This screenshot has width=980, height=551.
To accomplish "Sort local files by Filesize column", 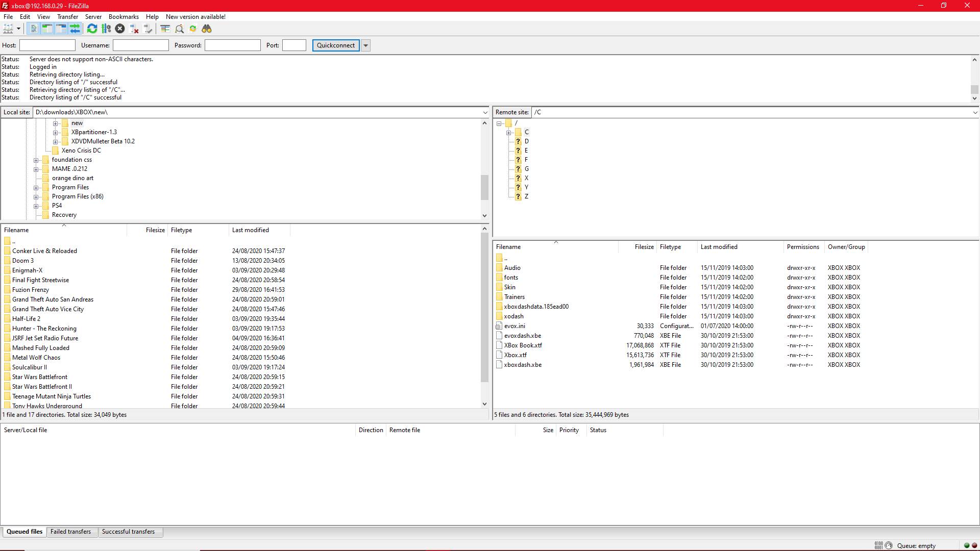I will click(x=147, y=230).
